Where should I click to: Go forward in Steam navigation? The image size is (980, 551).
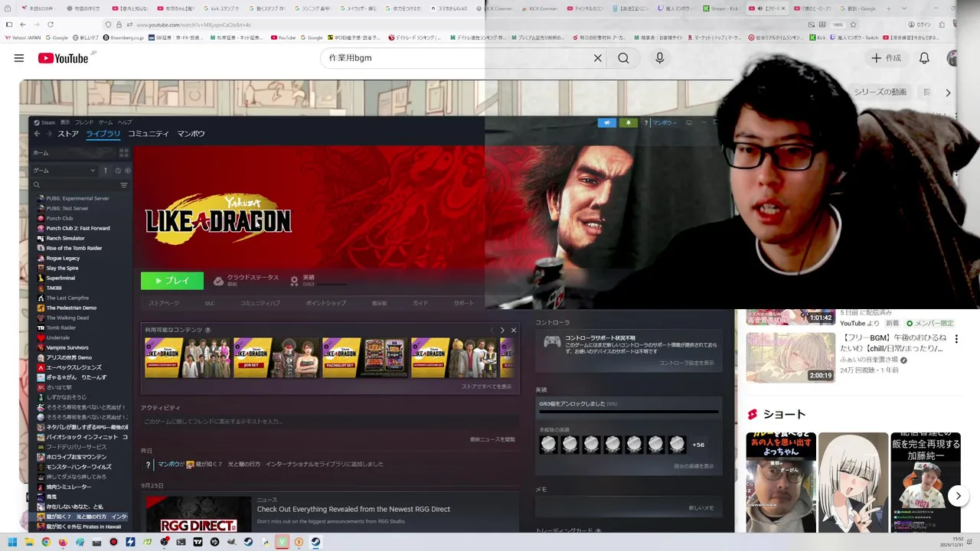(x=48, y=134)
